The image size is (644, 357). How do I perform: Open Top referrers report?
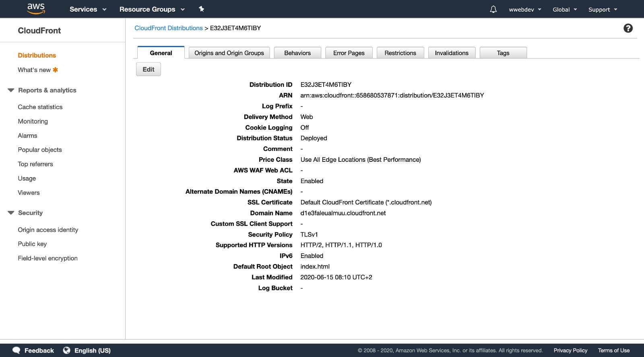[x=35, y=164]
